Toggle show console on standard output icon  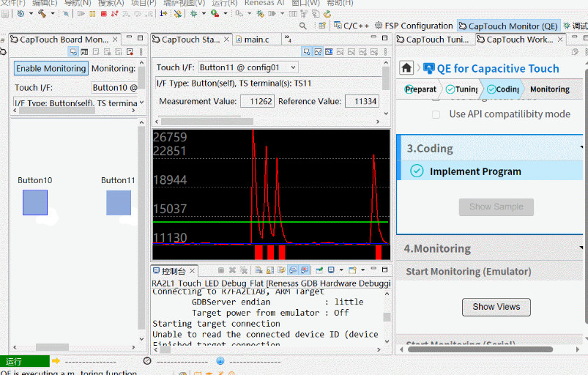tap(293, 270)
